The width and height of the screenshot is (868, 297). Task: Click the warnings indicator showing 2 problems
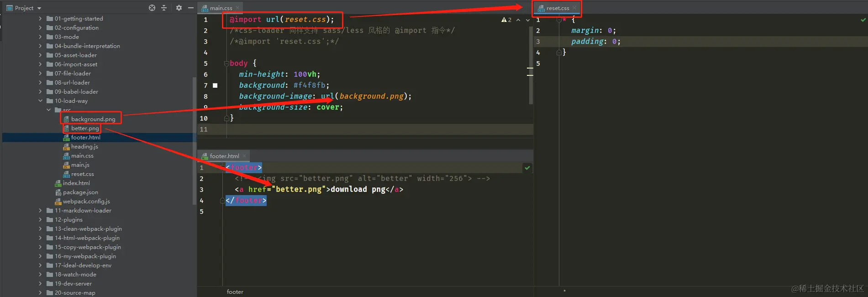pyautogui.click(x=506, y=20)
